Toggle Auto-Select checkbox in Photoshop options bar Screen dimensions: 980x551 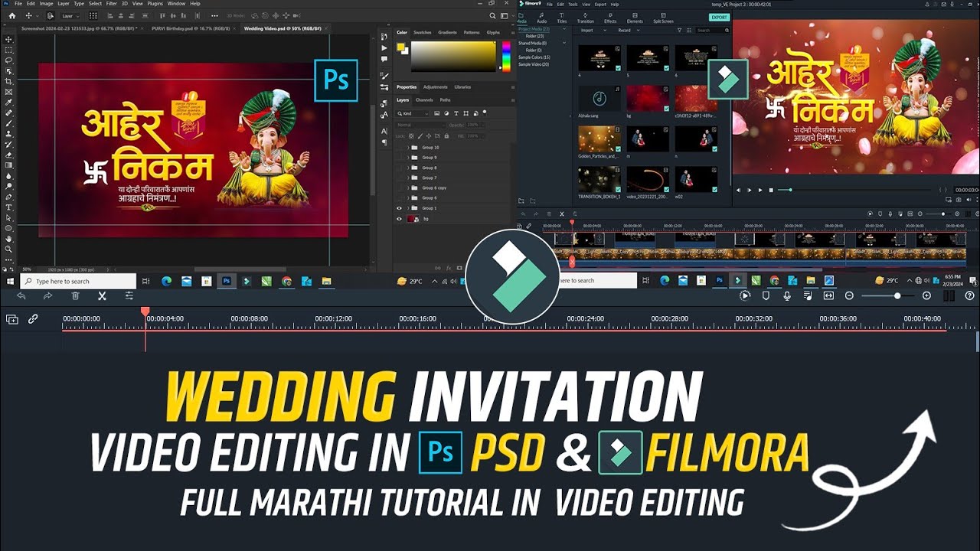pyautogui.click(x=50, y=16)
